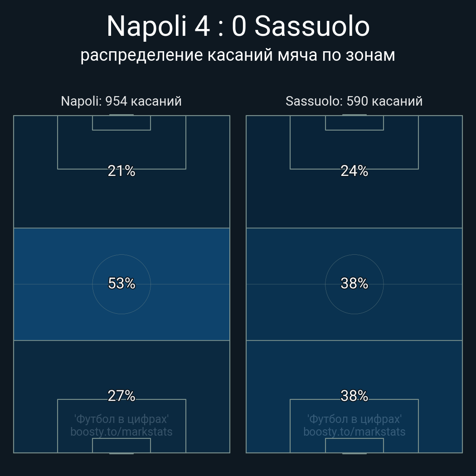Click the top goal box on Sassuolo pitch
Viewport: 476px width, 476px height.
tap(354, 123)
